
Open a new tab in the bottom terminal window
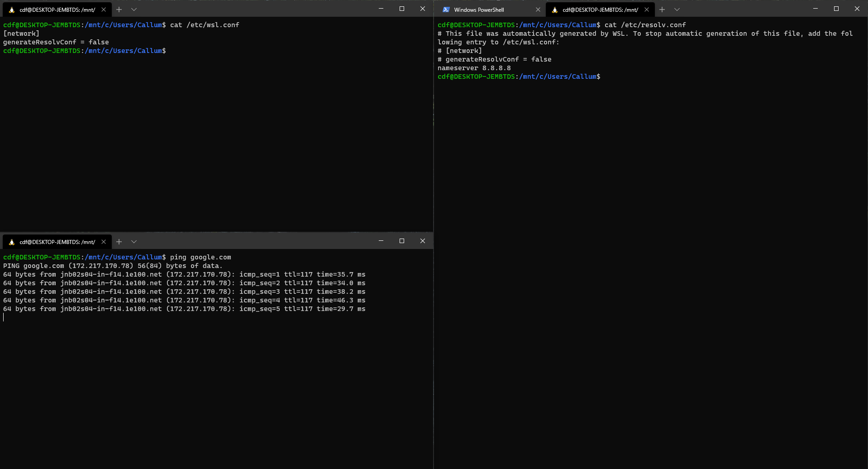[119, 241]
